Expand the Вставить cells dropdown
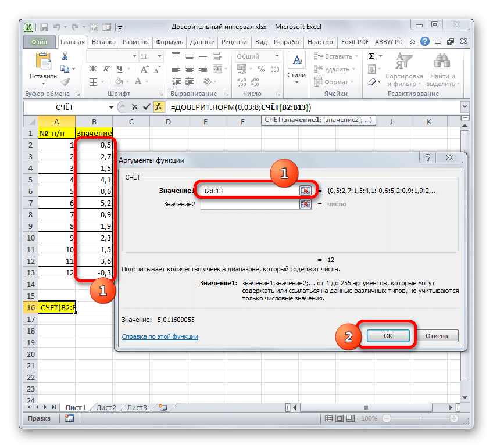Image resolution: width=493 pixels, height=448 pixels. 356,56
